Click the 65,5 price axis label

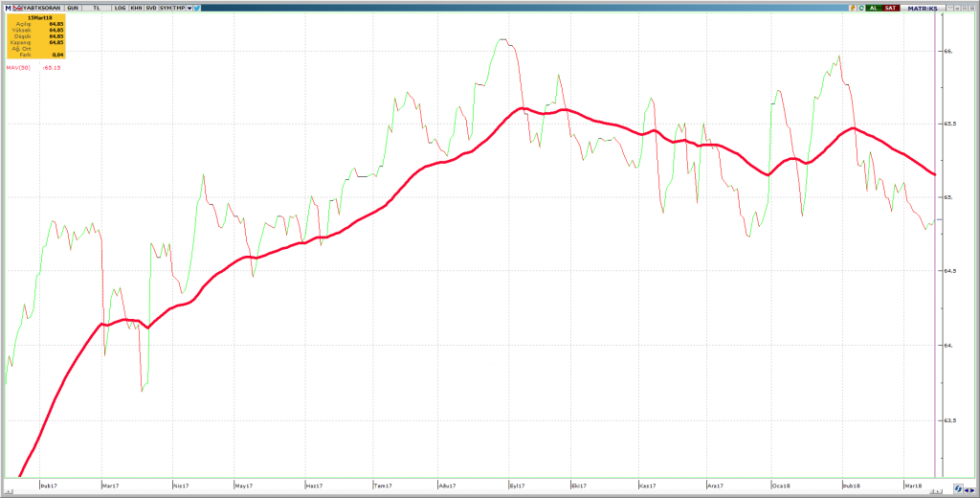[950, 124]
